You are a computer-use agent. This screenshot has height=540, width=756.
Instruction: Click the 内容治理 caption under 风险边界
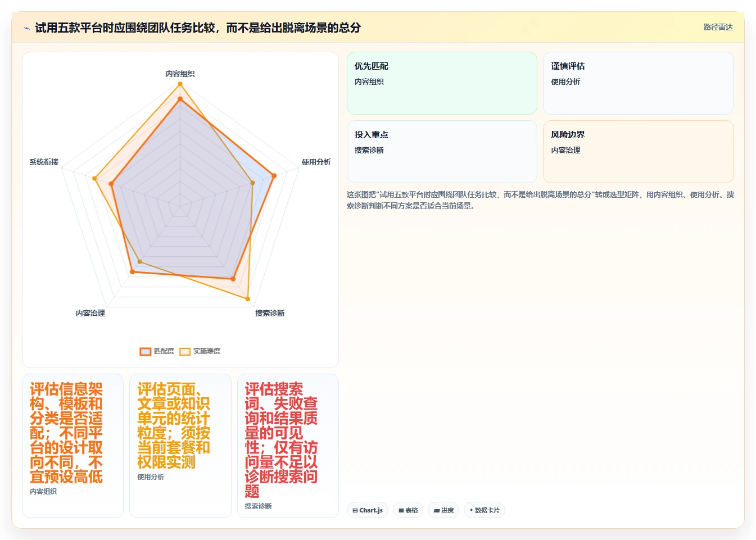pyautogui.click(x=565, y=150)
